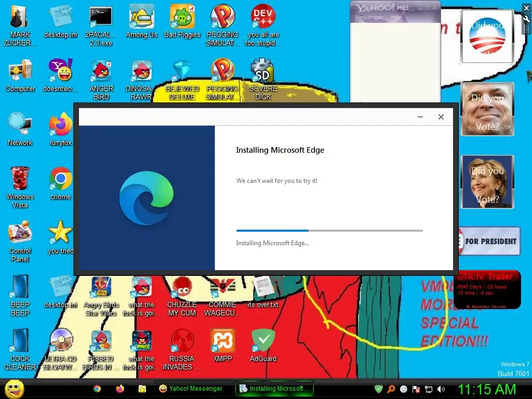Select the Angry Birds Star Wars icon
532x399 pixels.
tap(101, 297)
